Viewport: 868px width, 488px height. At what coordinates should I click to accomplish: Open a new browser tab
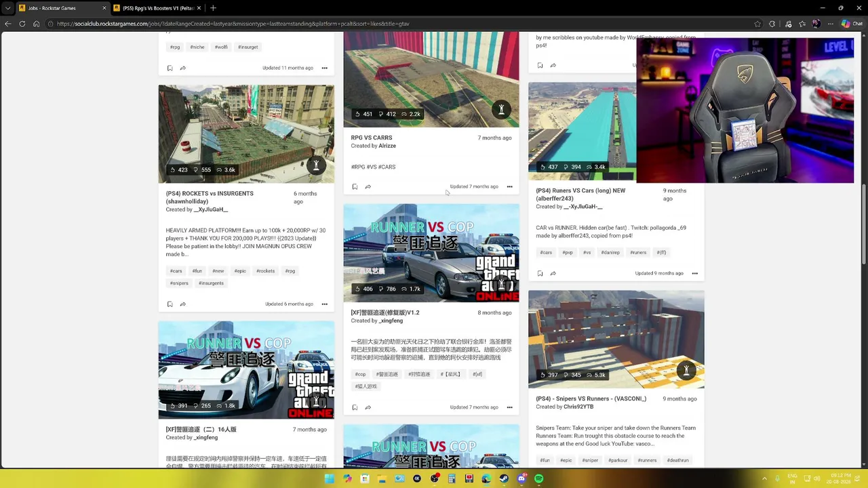(x=213, y=8)
